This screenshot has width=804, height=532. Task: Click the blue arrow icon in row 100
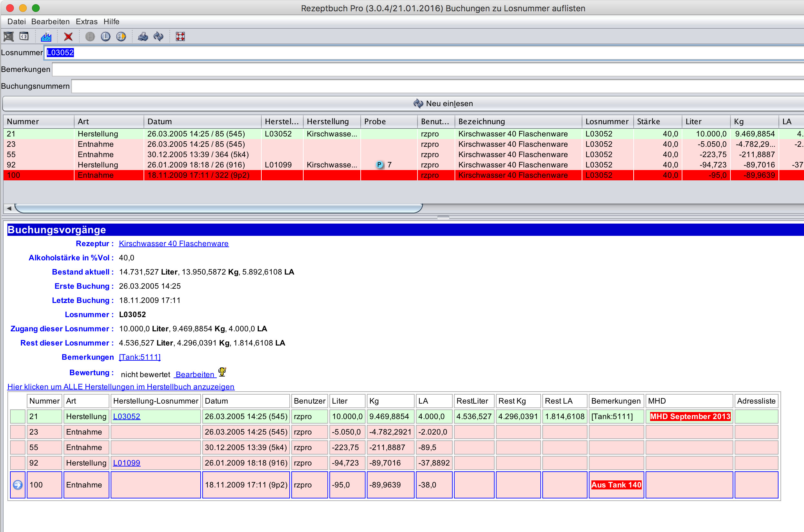18,485
